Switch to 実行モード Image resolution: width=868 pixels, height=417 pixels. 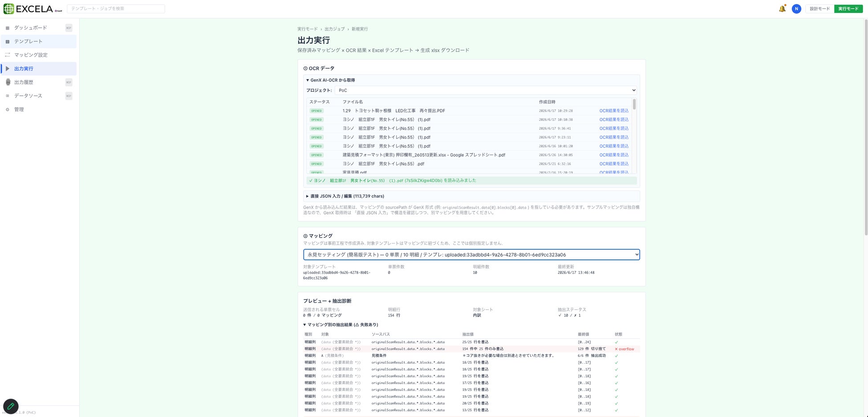[x=848, y=9]
